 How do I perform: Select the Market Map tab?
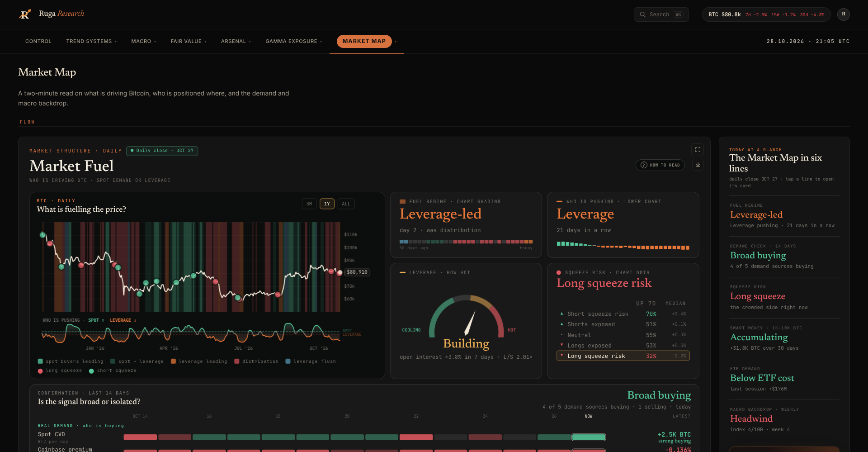click(x=364, y=41)
